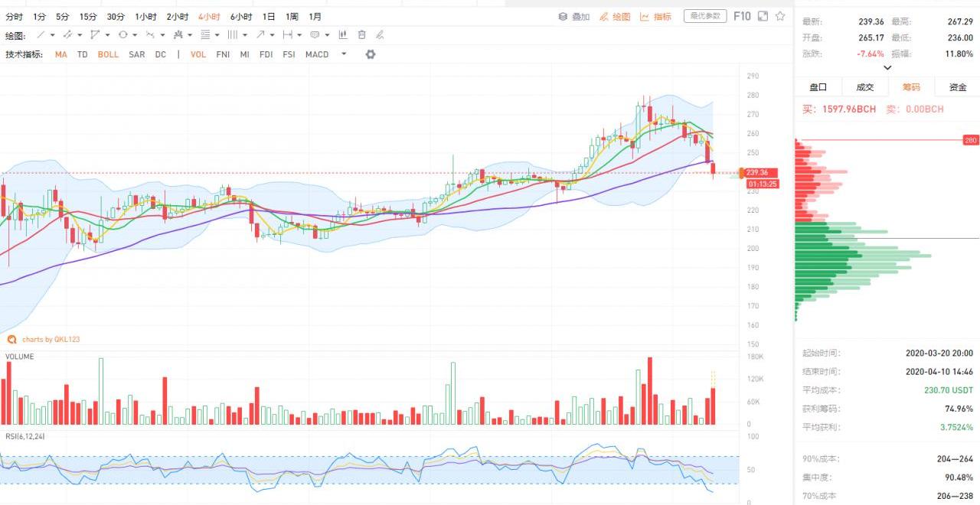Select the trend line drawing tool
The image size is (980, 505).
(x=41, y=35)
